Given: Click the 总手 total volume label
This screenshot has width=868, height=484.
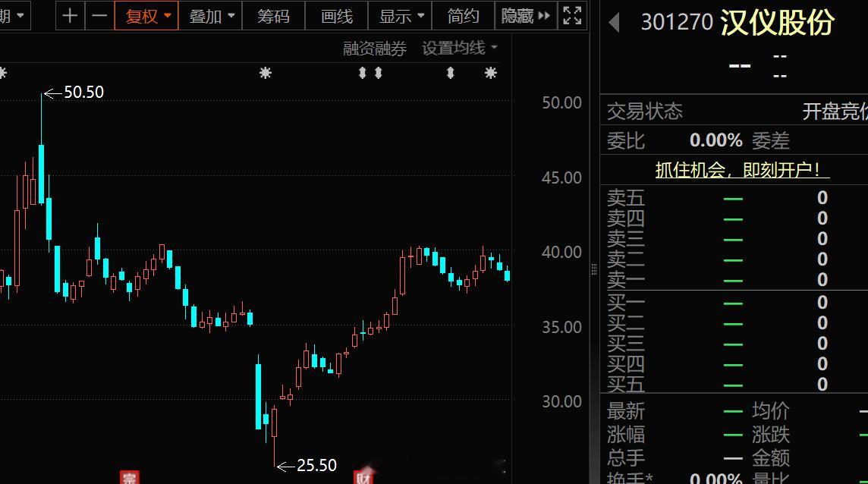Looking at the screenshot, I should click(x=625, y=458).
